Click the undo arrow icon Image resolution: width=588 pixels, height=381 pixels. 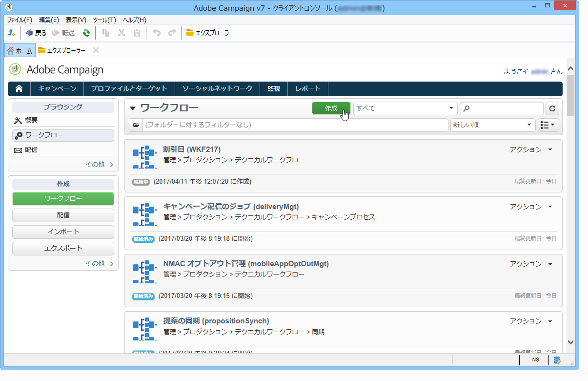(x=157, y=33)
